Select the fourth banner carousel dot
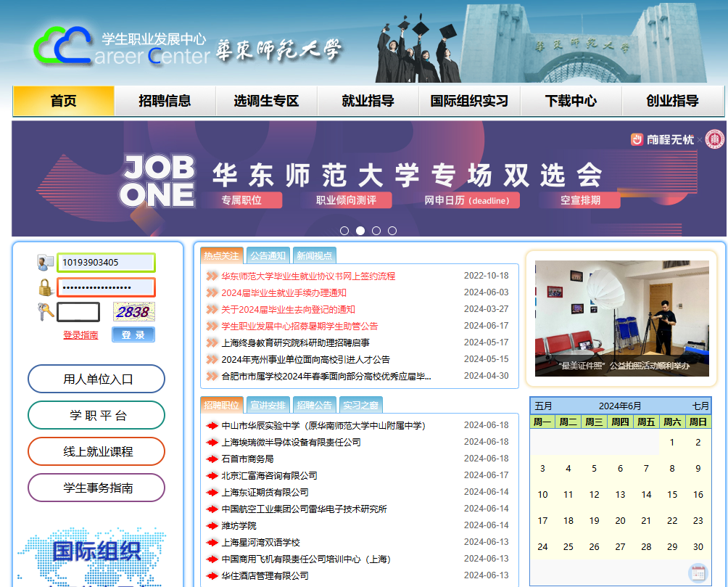This screenshot has width=728, height=587. point(392,231)
